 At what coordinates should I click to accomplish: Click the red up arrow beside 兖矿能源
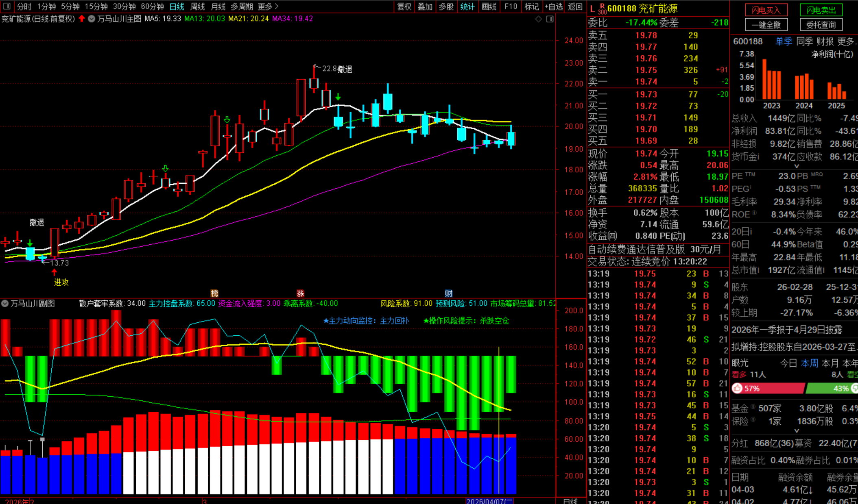click(82, 19)
